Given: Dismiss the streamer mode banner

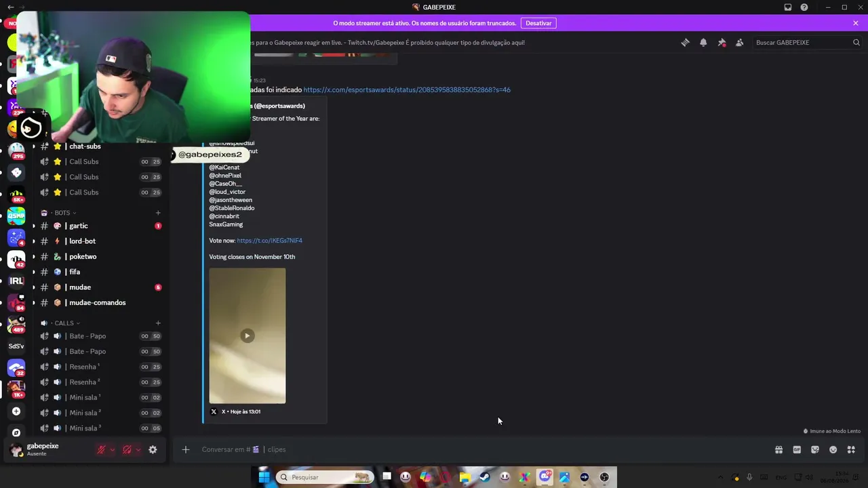Looking at the screenshot, I should coord(856,23).
